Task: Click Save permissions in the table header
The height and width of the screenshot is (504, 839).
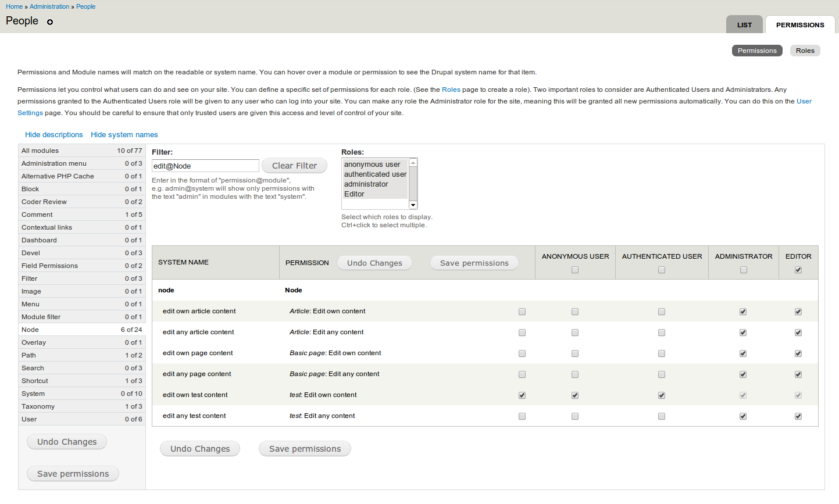Action: pyautogui.click(x=474, y=263)
